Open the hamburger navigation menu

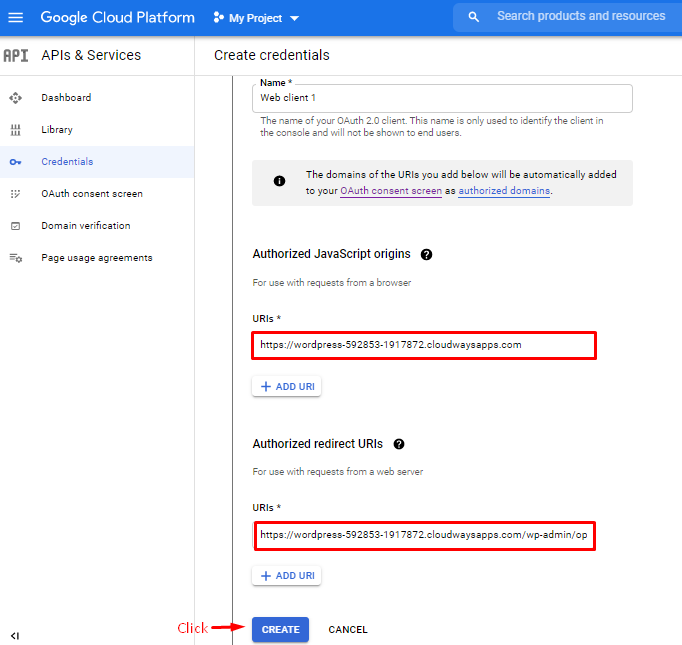click(16, 17)
